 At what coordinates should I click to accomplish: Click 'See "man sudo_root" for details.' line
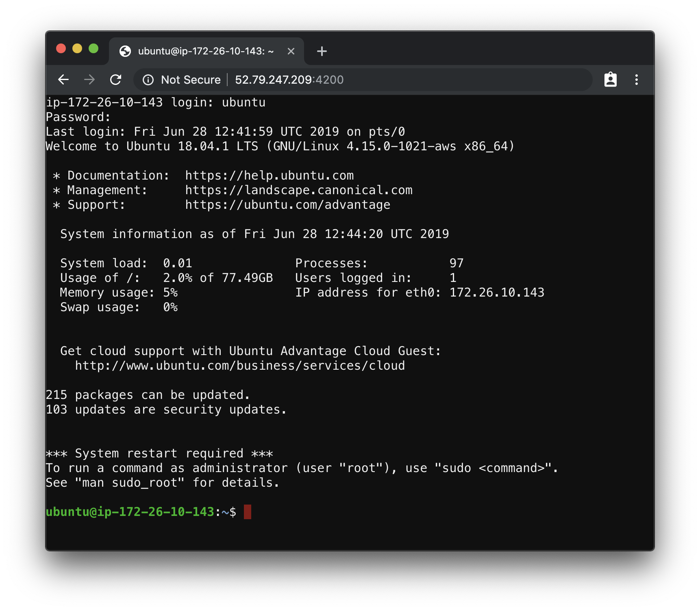pos(163,483)
